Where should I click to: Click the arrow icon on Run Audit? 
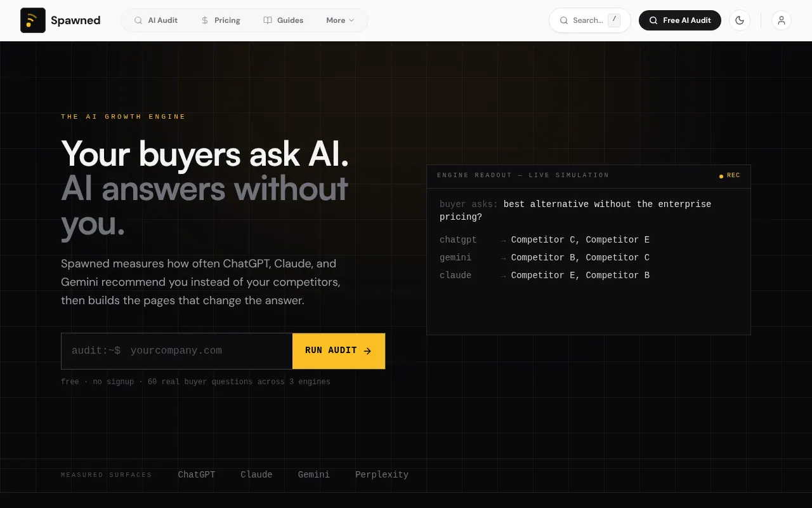[x=367, y=351]
